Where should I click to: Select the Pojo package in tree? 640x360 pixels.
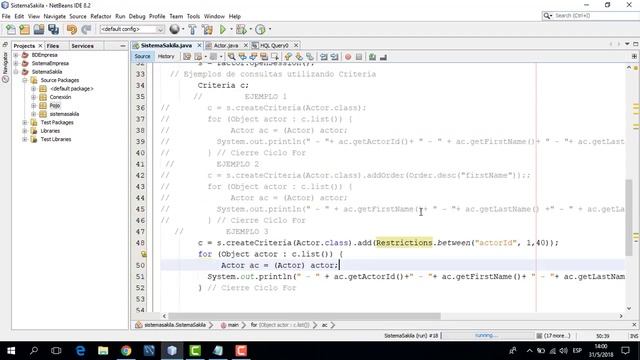tap(55, 106)
